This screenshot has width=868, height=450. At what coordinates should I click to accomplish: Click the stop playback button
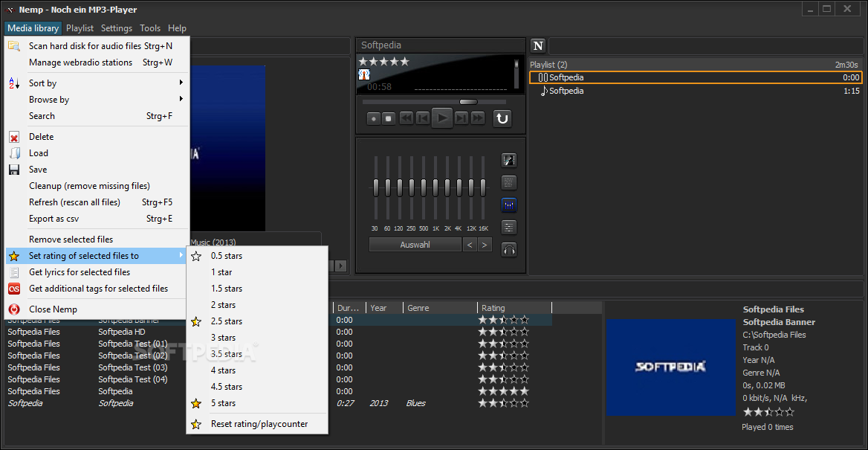pyautogui.click(x=389, y=118)
